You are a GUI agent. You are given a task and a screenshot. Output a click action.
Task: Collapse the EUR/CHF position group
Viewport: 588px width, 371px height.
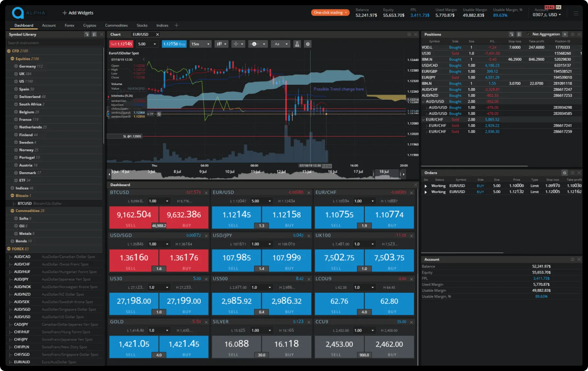tap(424, 119)
